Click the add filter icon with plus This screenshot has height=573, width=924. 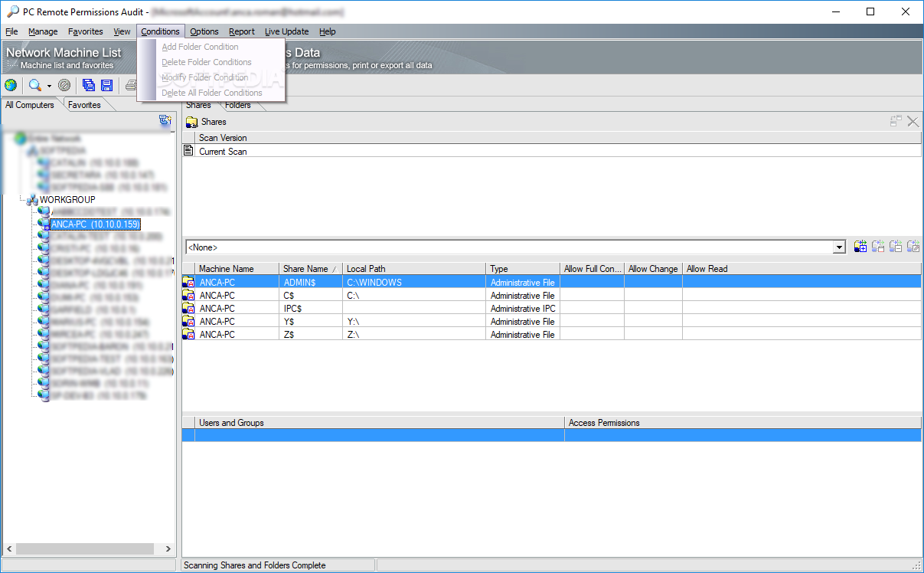pyautogui.click(x=860, y=247)
